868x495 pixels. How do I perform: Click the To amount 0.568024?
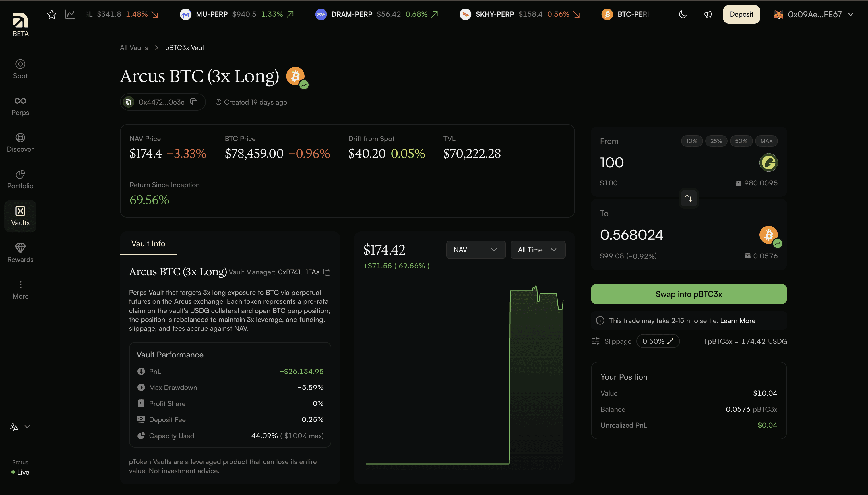pyautogui.click(x=631, y=235)
